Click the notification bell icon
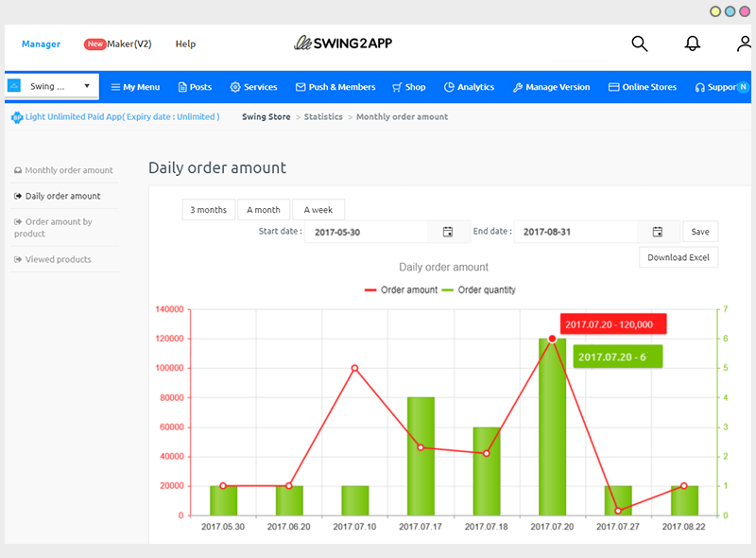 pyautogui.click(x=693, y=44)
